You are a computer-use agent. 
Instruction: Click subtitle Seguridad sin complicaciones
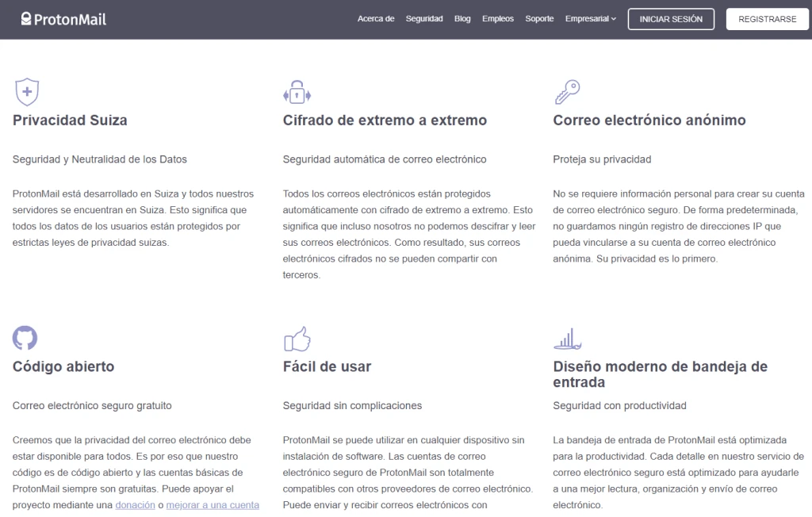(x=352, y=406)
